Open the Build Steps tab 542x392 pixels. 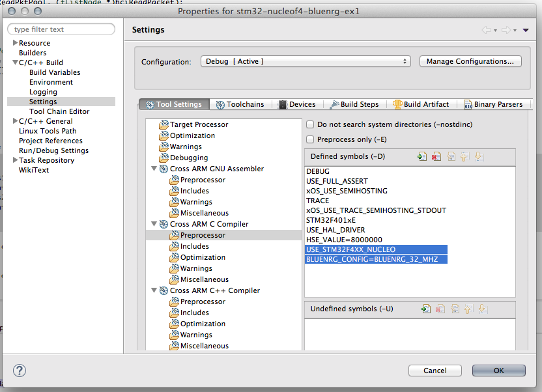tap(354, 104)
